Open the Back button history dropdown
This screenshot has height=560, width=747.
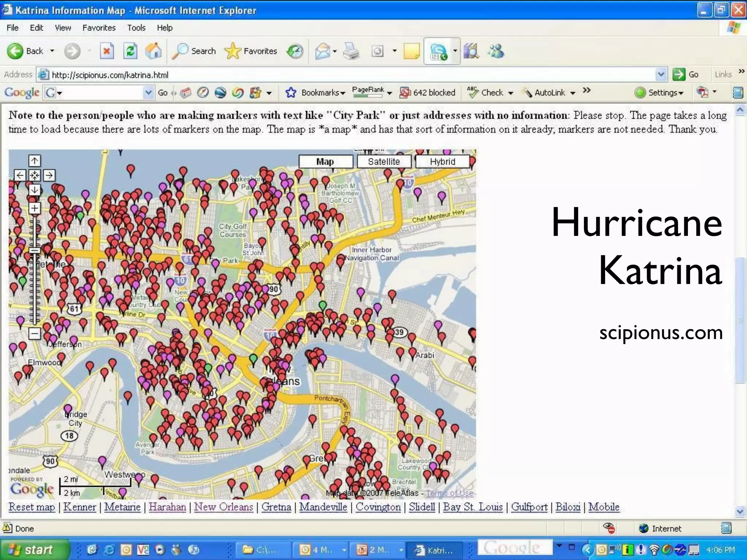click(x=52, y=51)
